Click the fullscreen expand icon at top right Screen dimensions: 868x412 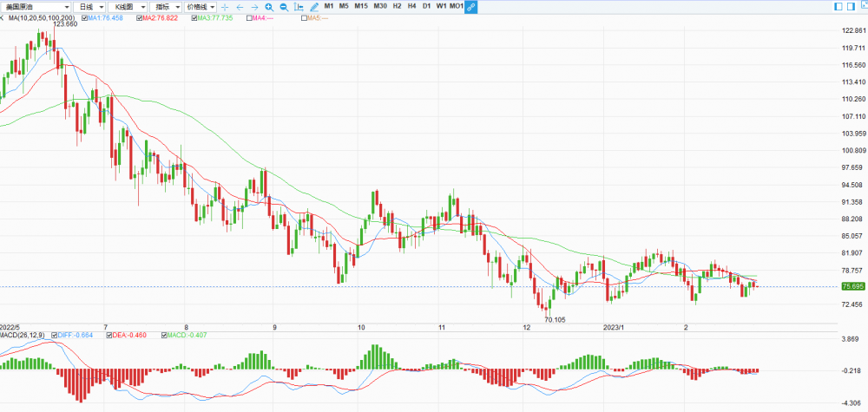(x=864, y=5)
